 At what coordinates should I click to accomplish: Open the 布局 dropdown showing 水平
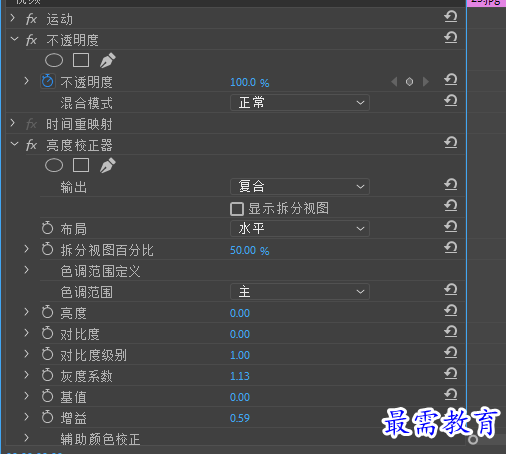(x=300, y=229)
